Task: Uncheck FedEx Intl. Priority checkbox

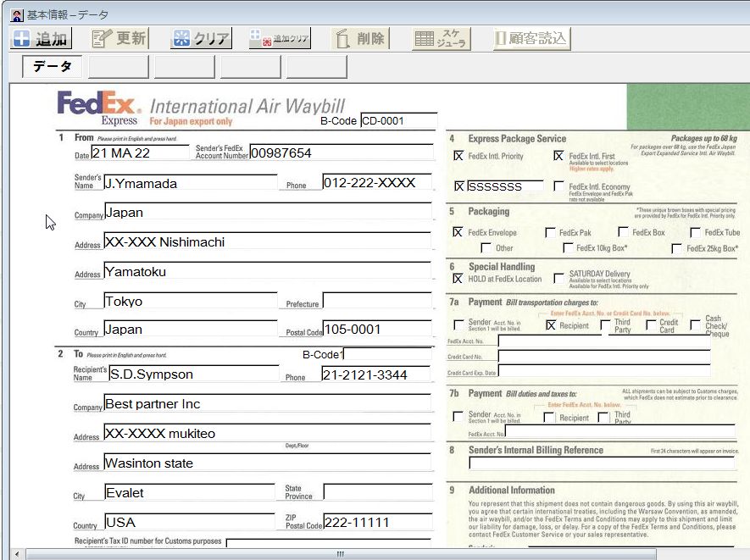Action: [x=458, y=156]
